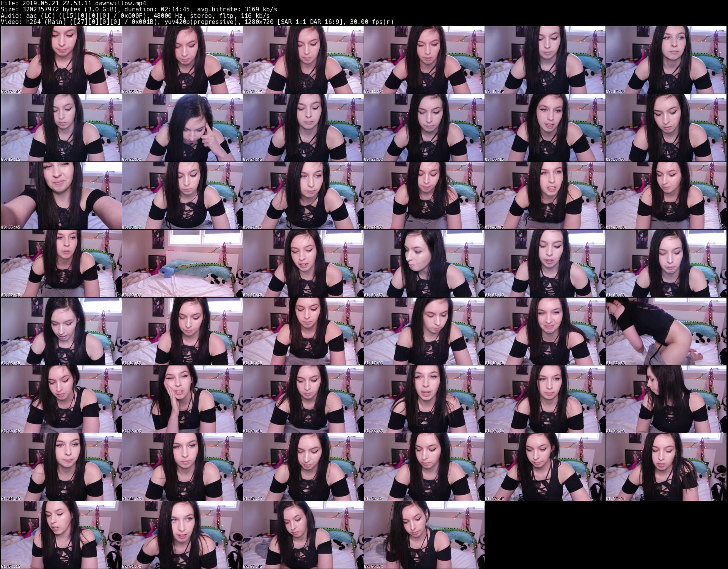728x569 pixels.
Task: Select the thumbnail stamped 00:02:45
Action: 61,60
